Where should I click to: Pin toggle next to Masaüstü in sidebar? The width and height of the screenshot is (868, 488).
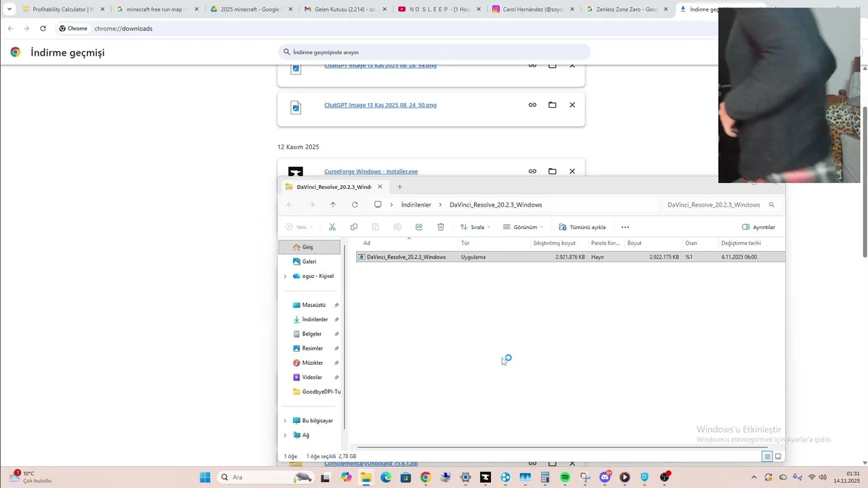336,305
